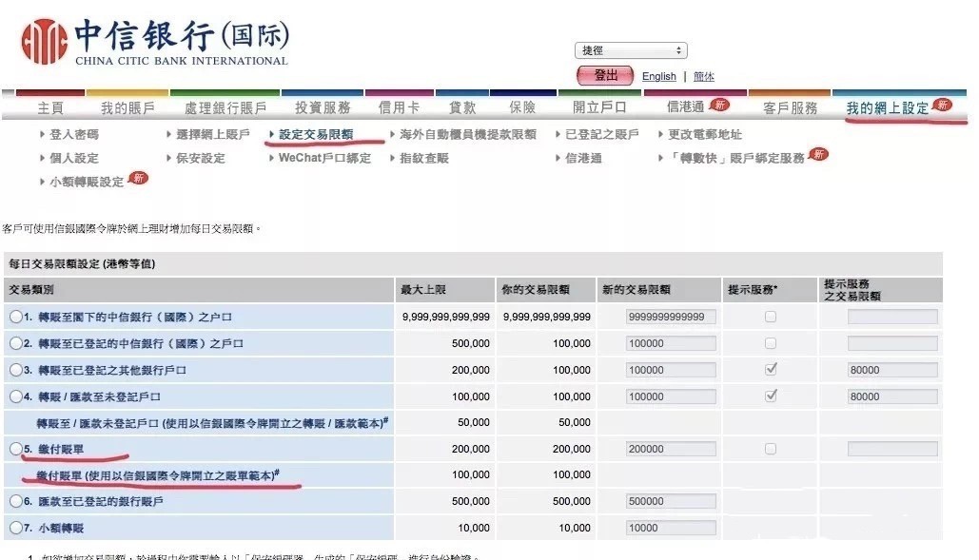The width and height of the screenshot is (979, 560).
Task: Click alert limit 80000 field in row 4
Action: (892, 396)
